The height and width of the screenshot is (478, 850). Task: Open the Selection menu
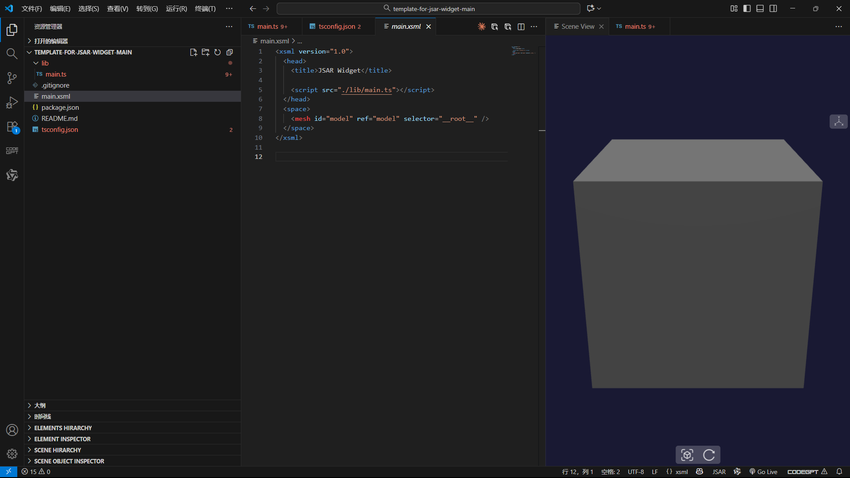coord(88,9)
